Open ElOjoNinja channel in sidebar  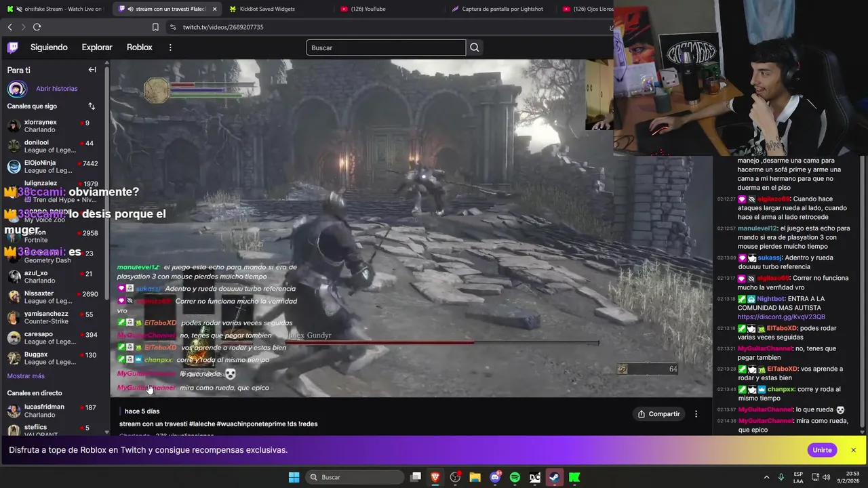pyautogui.click(x=53, y=167)
